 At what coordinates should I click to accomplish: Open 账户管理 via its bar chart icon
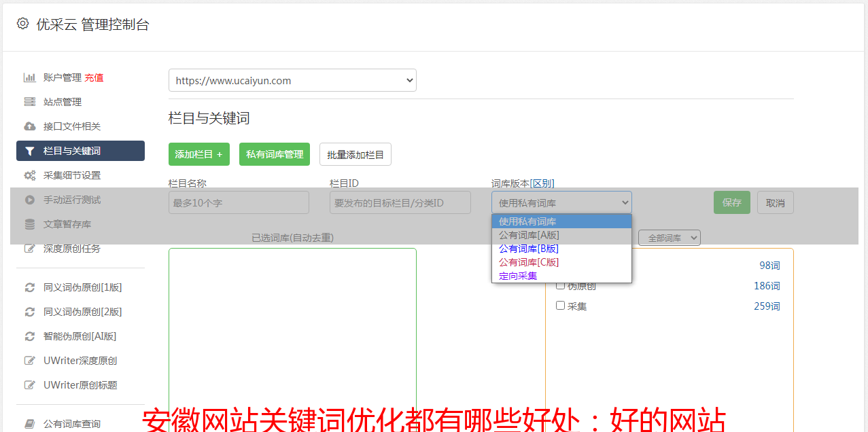coord(30,77)
